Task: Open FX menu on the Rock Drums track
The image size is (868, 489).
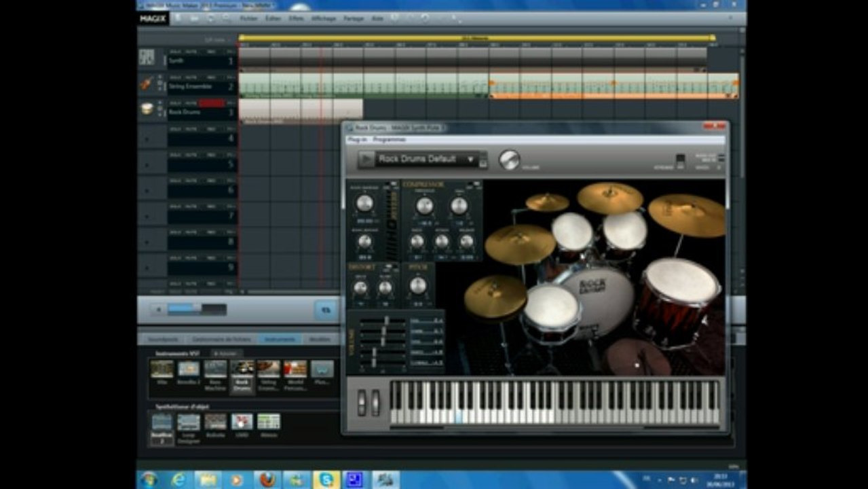Action: 231,103
